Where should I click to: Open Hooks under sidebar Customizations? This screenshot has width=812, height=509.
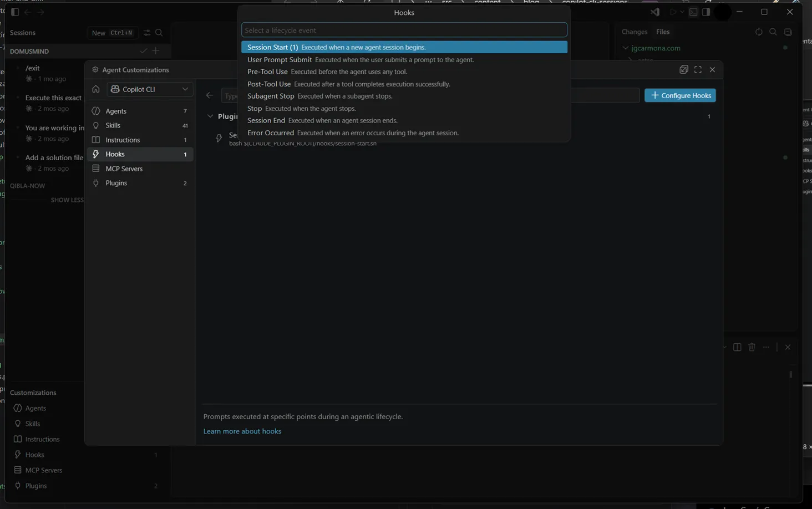(87, 455)
